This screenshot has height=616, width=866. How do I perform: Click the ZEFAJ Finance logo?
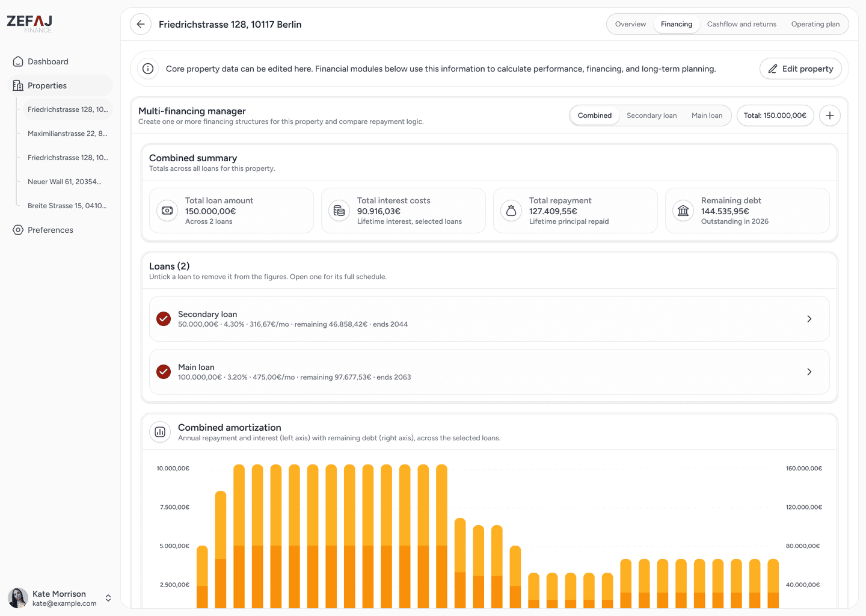tap(29, 23)
